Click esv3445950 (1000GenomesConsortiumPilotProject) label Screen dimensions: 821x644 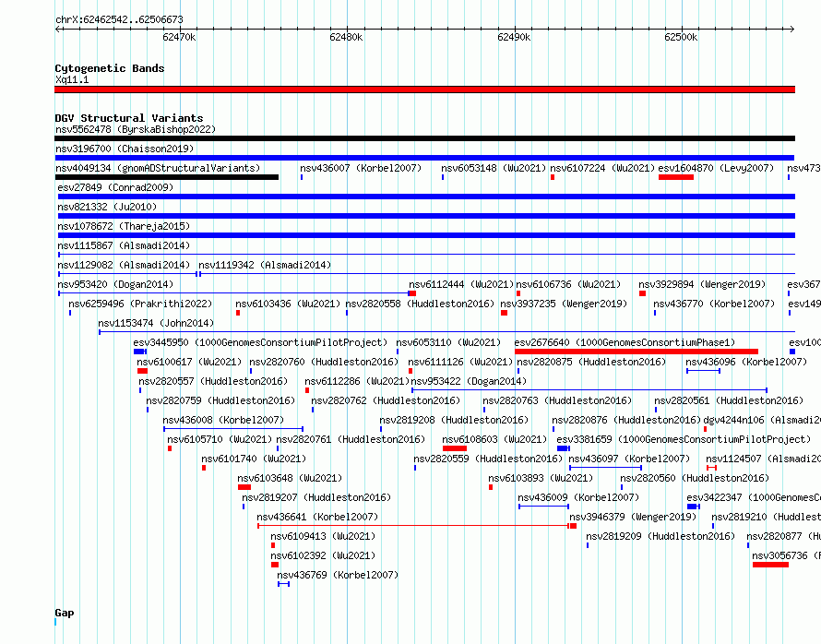[260, 342]
